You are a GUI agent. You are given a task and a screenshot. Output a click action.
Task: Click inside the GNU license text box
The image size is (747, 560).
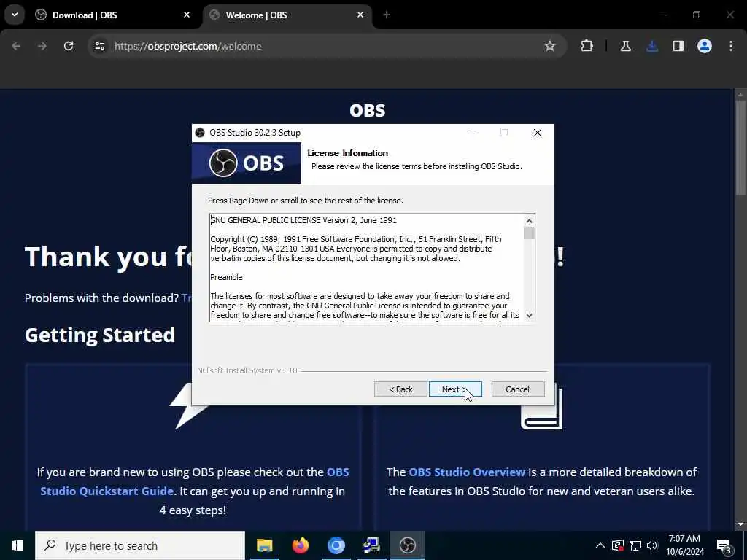coord(366,268)
